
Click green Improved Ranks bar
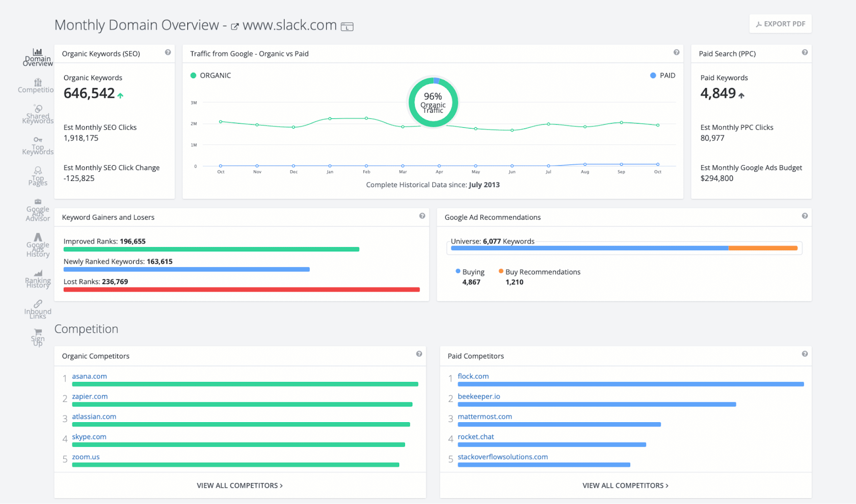pyautogui.click(x=211, y=249)
